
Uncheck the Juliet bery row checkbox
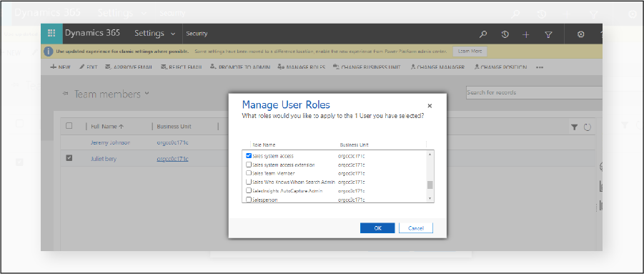point(69,157)
